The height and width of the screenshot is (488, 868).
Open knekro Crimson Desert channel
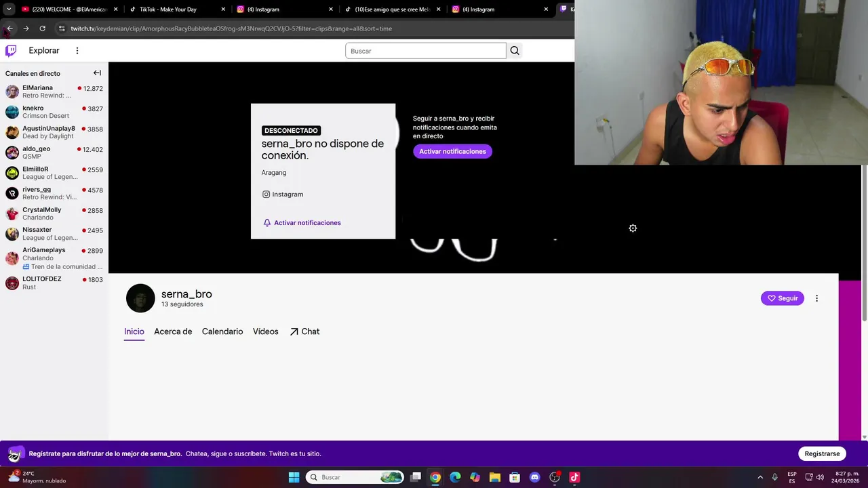(x=54, y=112)
